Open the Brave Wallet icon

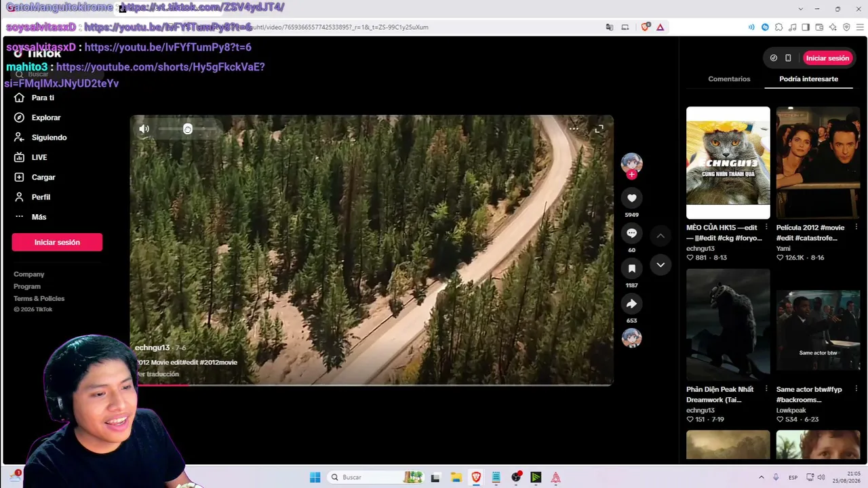(x=819, y=27)
